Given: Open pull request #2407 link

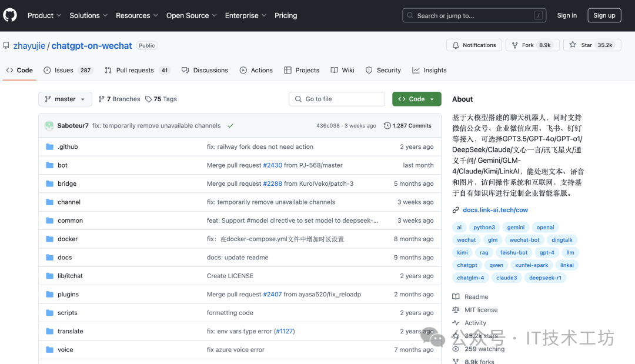Looking at the screenshot, I should tap(272, 295).
